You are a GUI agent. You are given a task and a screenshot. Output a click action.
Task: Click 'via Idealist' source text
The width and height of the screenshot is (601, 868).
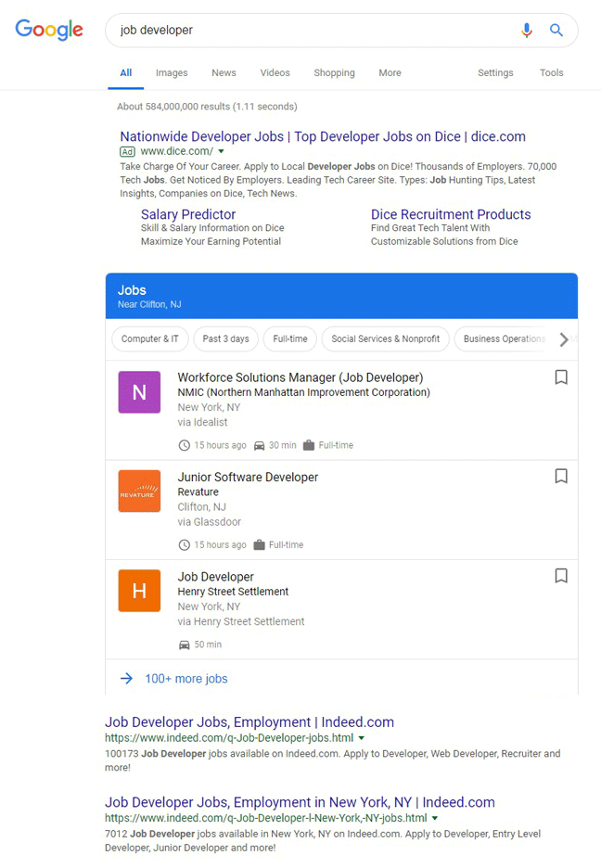202,422
